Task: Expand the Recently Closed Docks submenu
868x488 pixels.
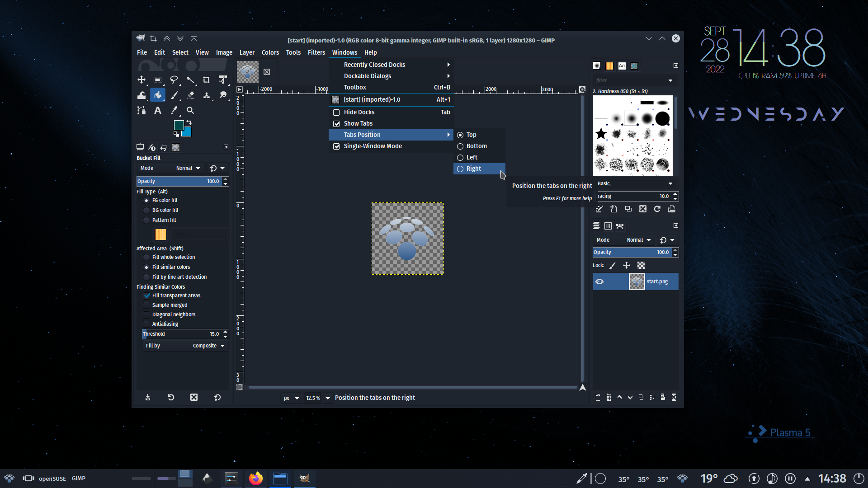Action: coord(391,65)
